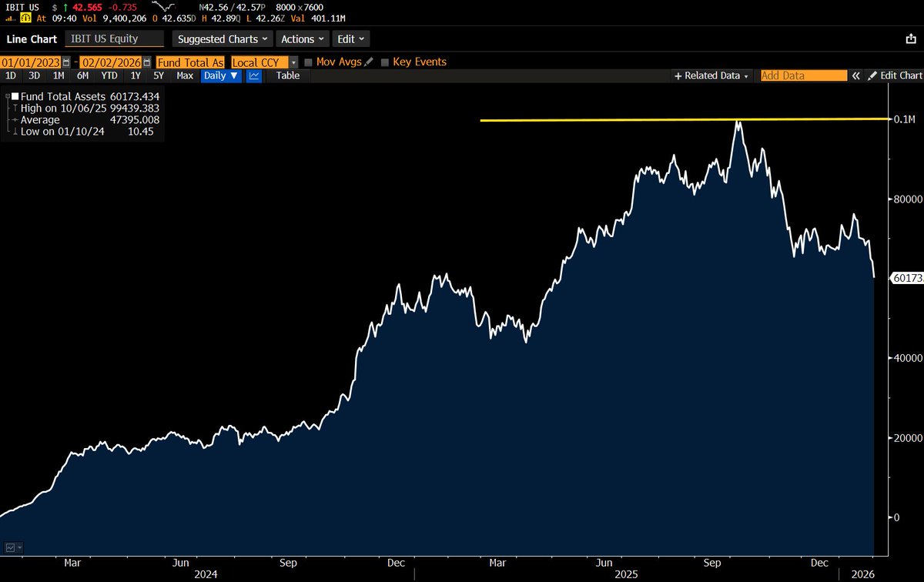The width and height of the screenshot is (924, 582).
Task: Enable the Key Events checkbox
Action: (x=385, y=62)
